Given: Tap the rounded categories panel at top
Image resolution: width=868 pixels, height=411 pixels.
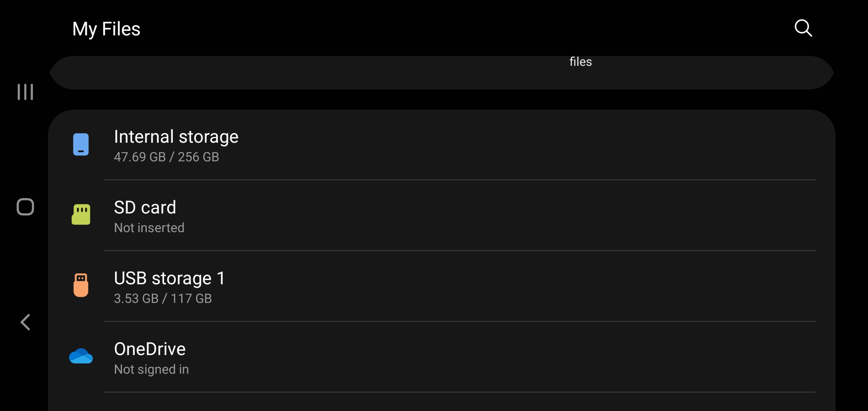Looking at the screenshot, I should coord(442,73).
